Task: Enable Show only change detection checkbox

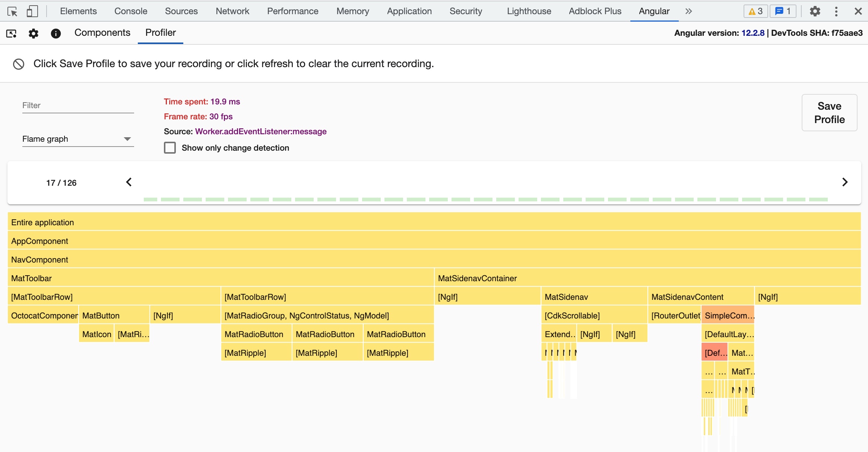Action: click(170, 148)
